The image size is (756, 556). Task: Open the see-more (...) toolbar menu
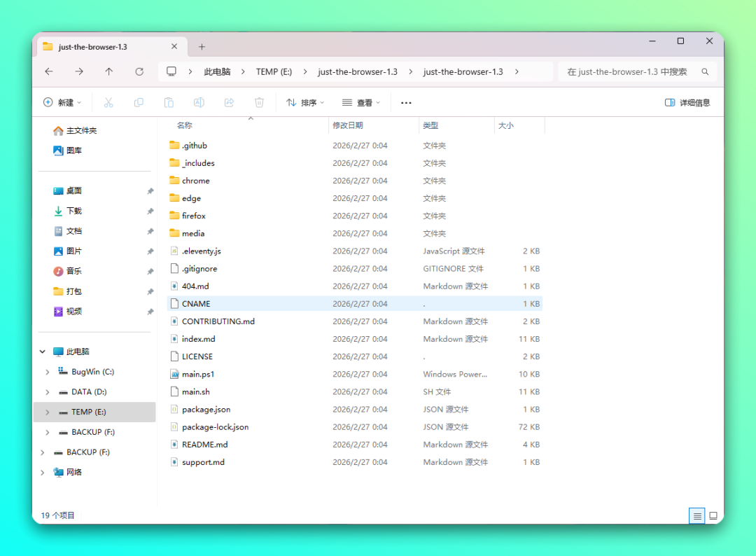pyautogui.click(x=406, y=102)
